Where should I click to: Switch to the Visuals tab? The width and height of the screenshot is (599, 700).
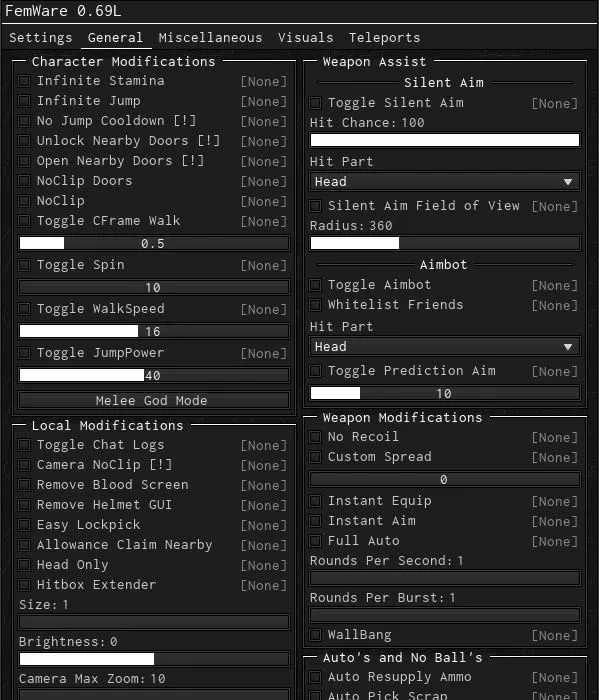coord(305,38)
